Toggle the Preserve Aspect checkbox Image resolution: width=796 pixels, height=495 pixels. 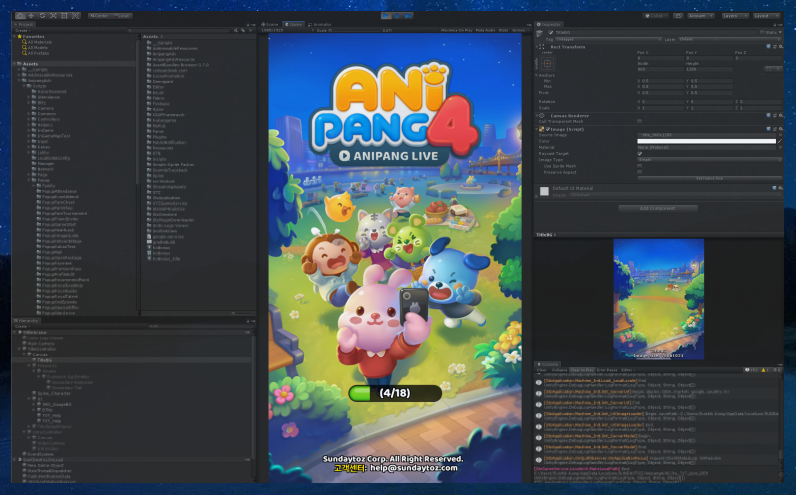(x=640, y=172)
